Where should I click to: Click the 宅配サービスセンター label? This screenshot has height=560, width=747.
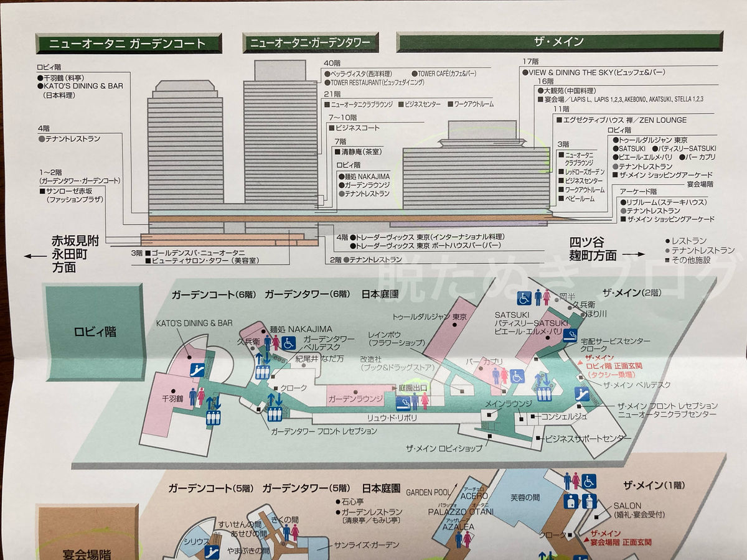(615, 342)
